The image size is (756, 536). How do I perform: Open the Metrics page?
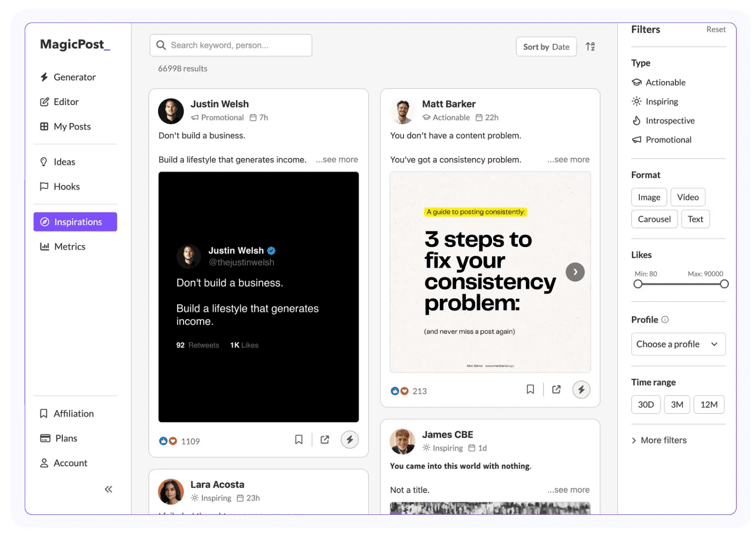click(63, 246)
